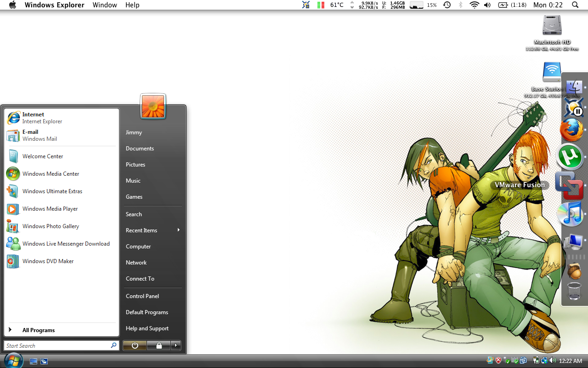Expand All Programs list
588x368 pixels.
tap(62, 330)
